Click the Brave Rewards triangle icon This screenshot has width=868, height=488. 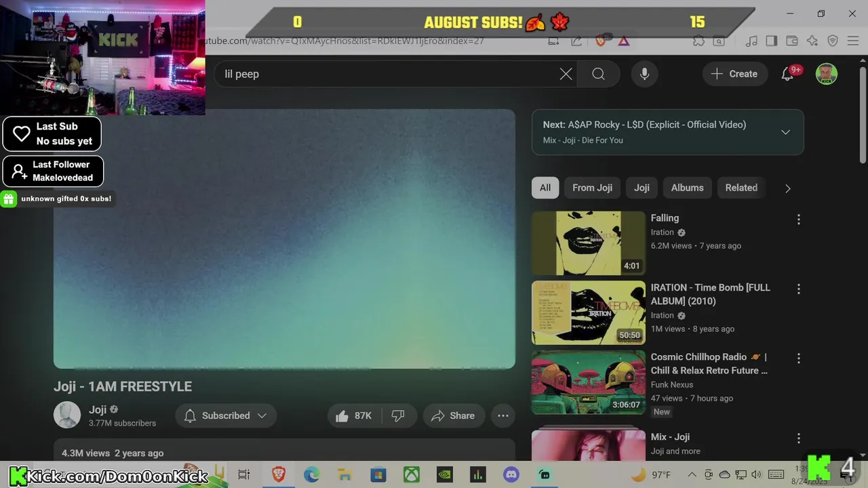(x=624, y=41)
